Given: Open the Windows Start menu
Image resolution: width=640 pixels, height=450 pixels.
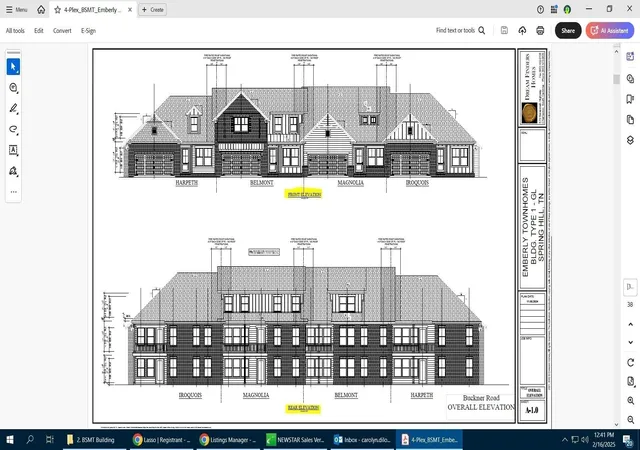Looking at the screenshot, I should tap(10, 440).
